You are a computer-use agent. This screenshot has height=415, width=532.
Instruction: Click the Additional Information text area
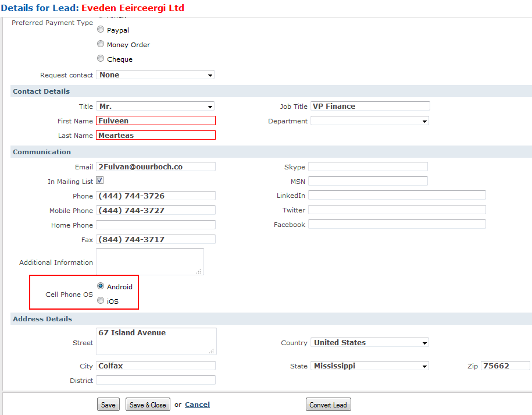[x=150, y=261]
